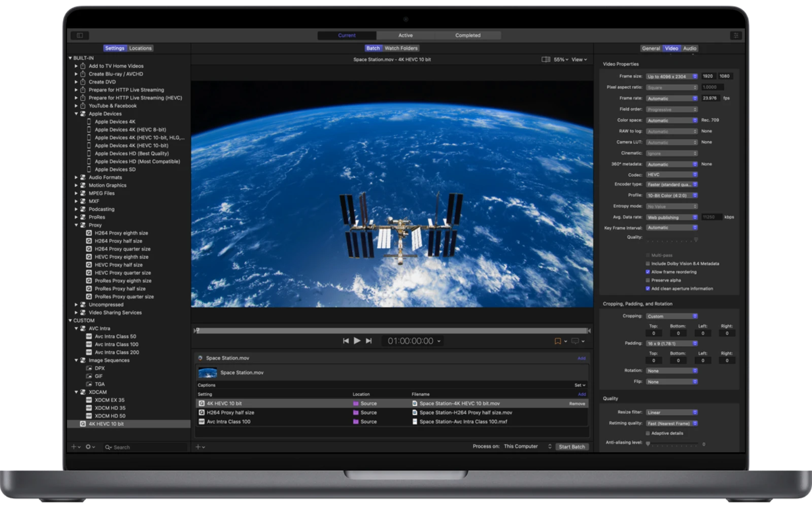The width and height of the screenshot is (812, 508).
Task: Open the 55% zoom level menu
Action: coord(561,59)
